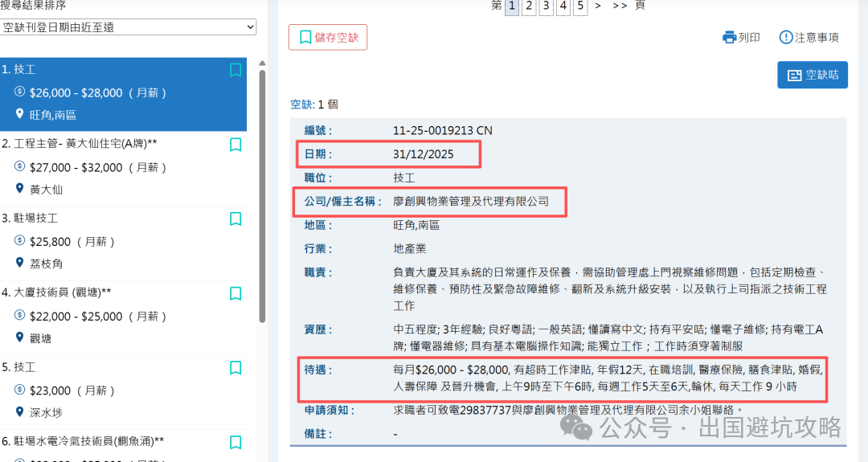Image resolution: width=868 pixels, height=462 pixels.
Task: Bookmark job 1 技工 listing
Action: point(235,70)
